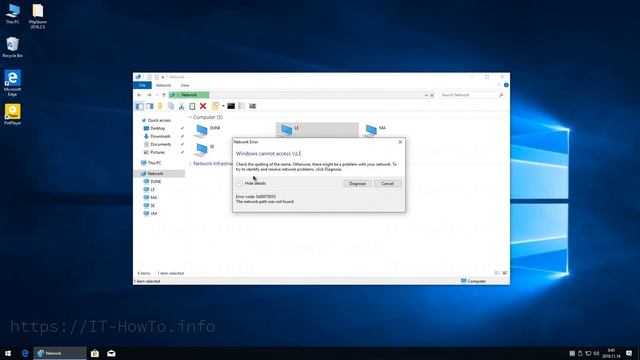
Task: Open Microsoft Store from the taskbar
Action: pos(95,353)
